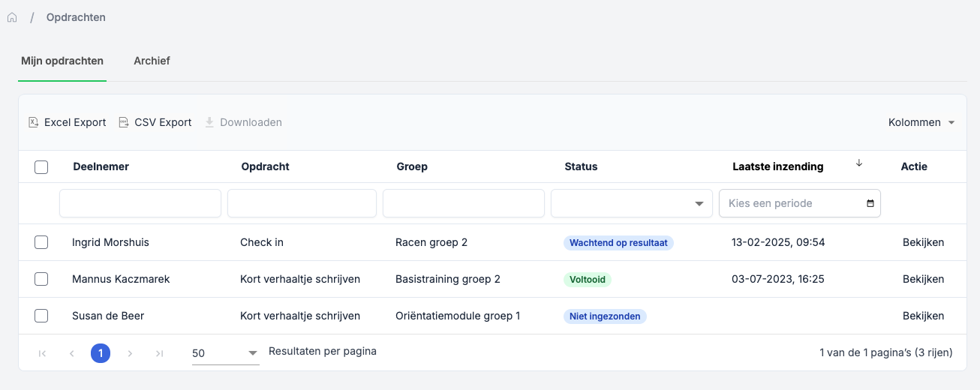The width and height of the screenshot is (980, 390).
Task: Tick the checkbox for Susan de Beer
Action: [x=41, y=316]
